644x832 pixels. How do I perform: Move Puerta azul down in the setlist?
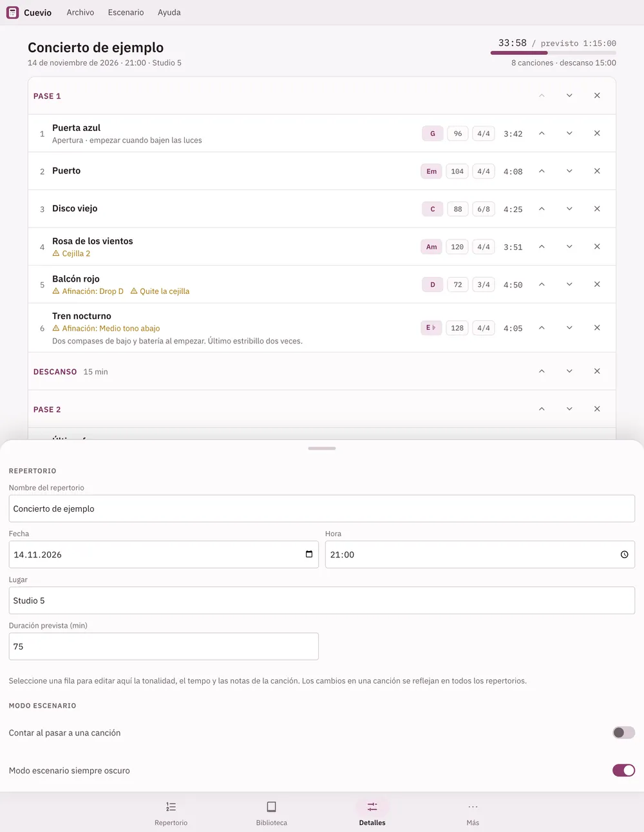[x=569, y=133]
